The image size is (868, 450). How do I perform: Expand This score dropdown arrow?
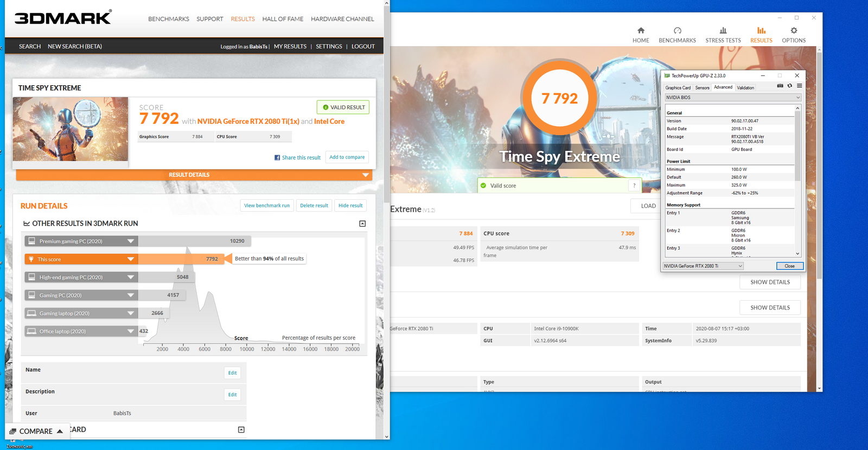pyautogui.click(x=131, y=259)
